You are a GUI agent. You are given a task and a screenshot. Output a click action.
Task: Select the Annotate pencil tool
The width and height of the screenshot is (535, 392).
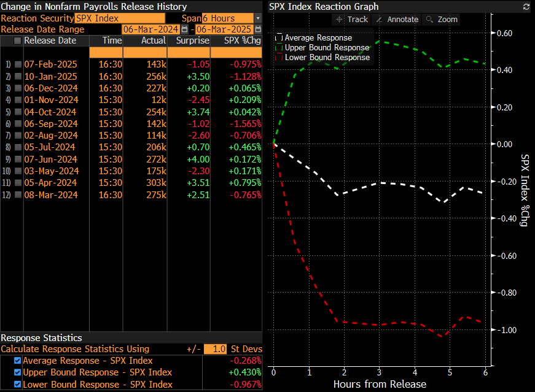(x=397, y=20)
